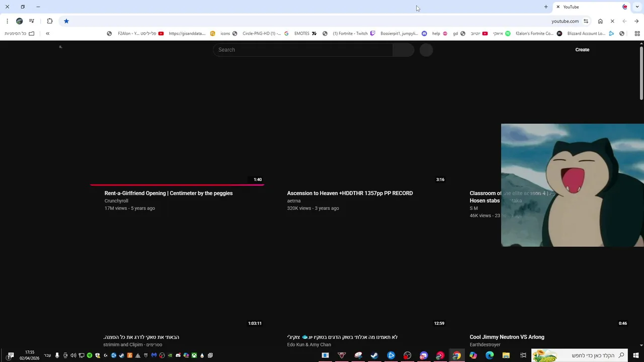Stop loading the page
The image size is (644, 362).
tap(612, 21)
